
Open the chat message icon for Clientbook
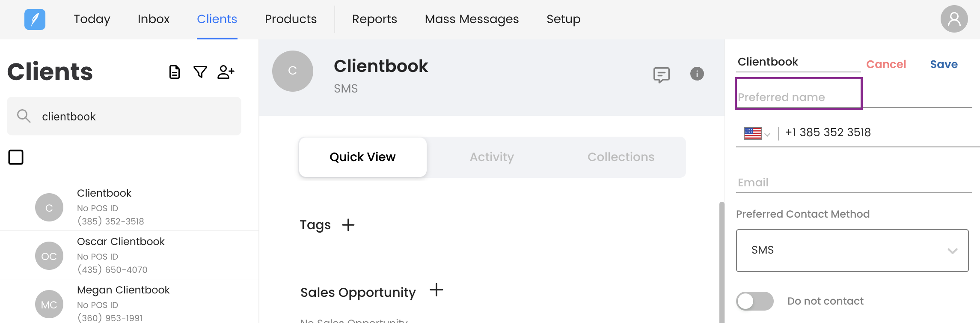[x=661, y=75]
